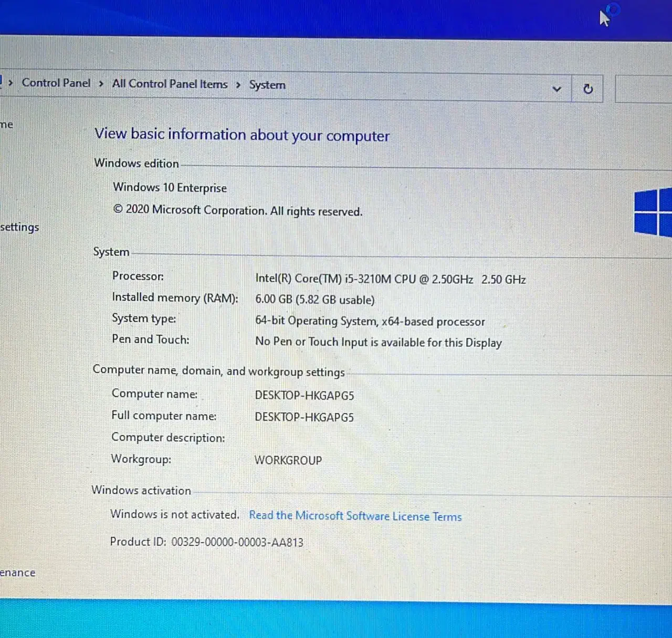Click the 6.00 GB installed memory value
Viewport: 672px width, 638px height.
coord(315,300)
